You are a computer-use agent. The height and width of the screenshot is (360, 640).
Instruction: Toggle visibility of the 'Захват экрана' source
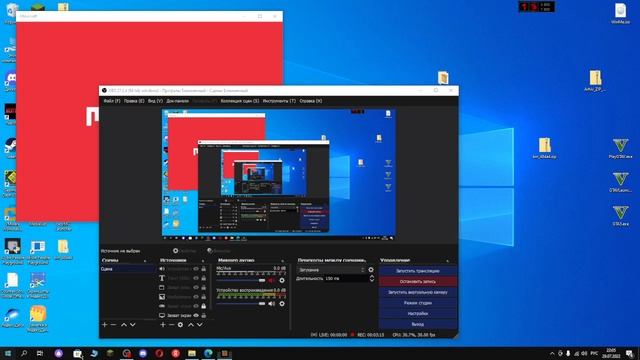[196, 316]
